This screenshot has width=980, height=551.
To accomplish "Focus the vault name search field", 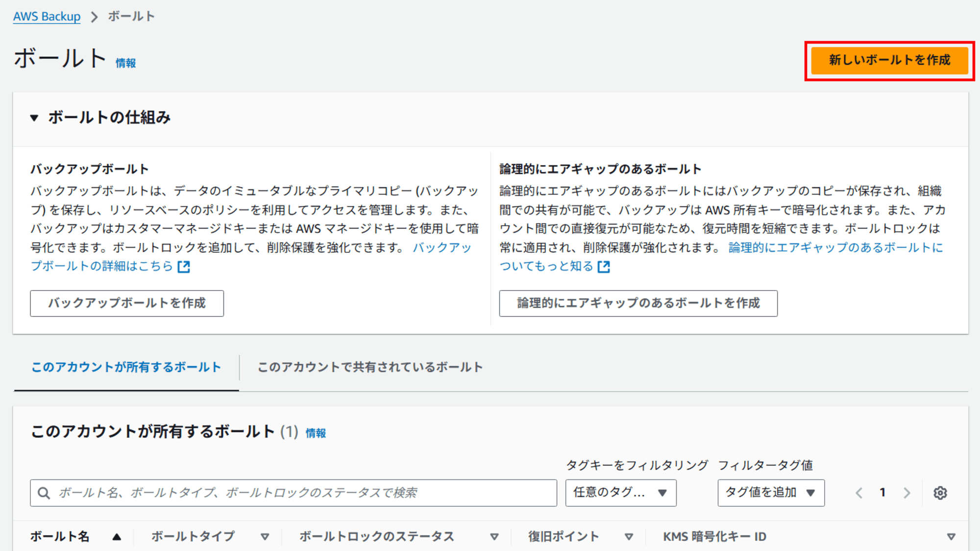I will [x=294, y=493].
